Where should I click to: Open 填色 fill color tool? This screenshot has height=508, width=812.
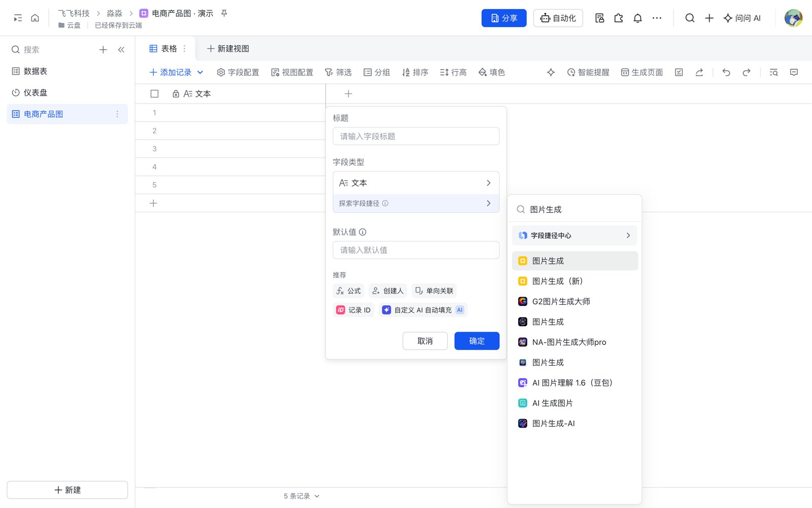[x=491, y=73]
